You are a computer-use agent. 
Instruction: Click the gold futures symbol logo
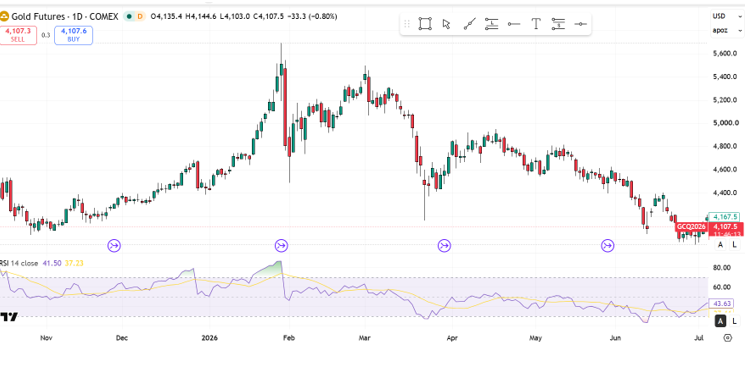(4, 17)
